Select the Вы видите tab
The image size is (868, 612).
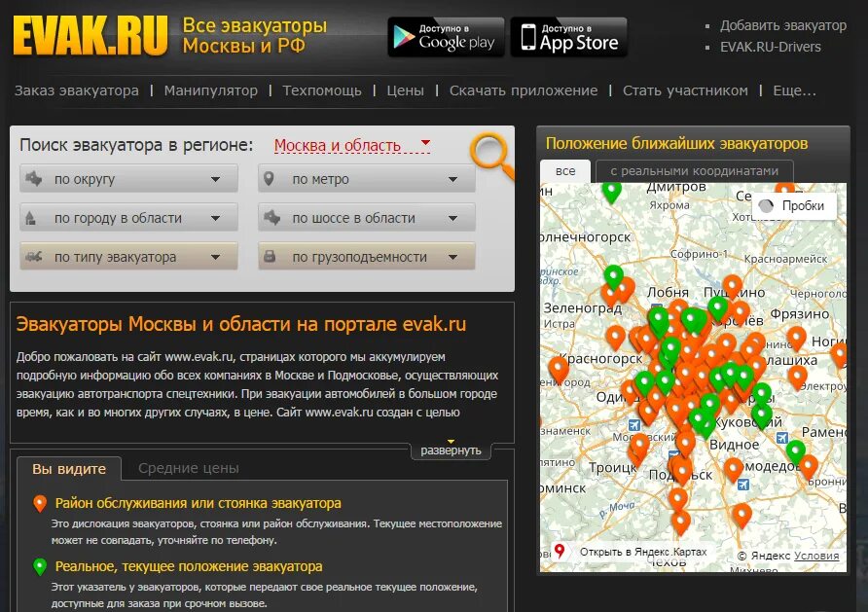coord(69,469)
